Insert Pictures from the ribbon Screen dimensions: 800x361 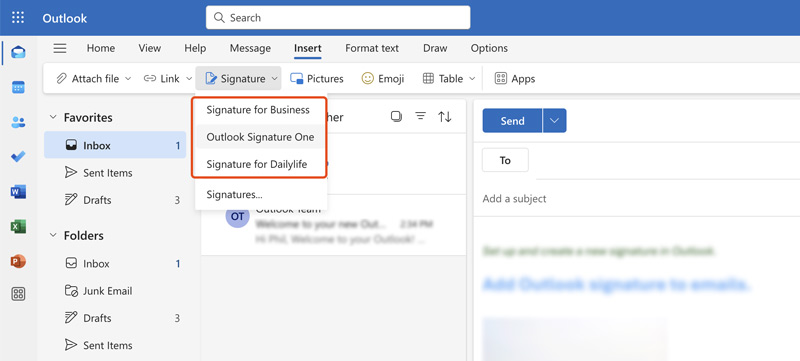click(x=317, y=79)
